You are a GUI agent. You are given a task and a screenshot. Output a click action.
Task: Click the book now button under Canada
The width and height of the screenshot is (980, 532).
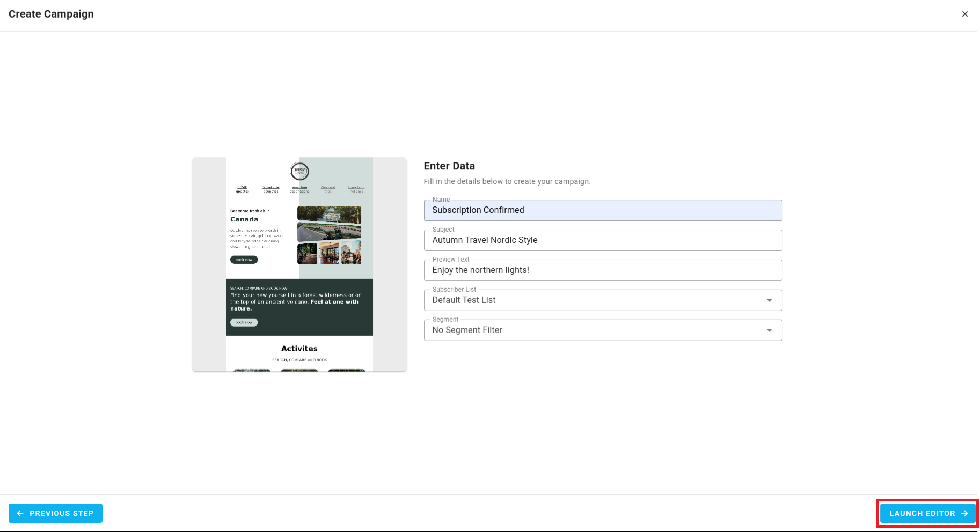pyautogui.click(x=244, y=260)
